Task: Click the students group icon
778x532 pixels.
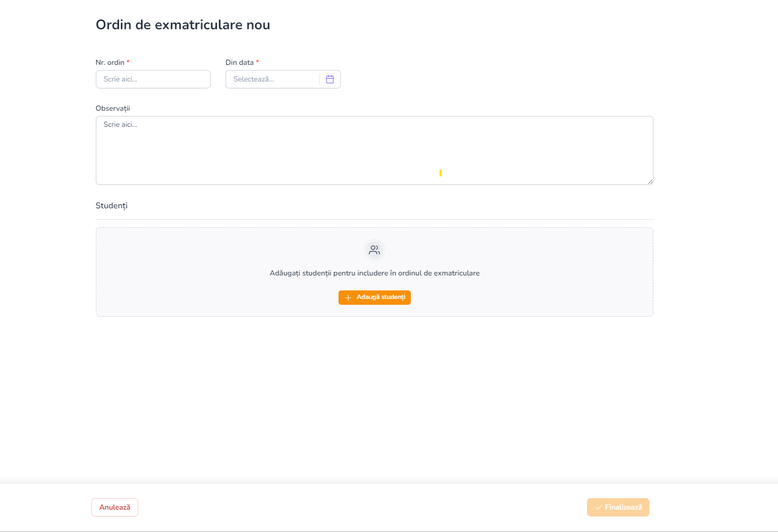Action: (x=375, y=250)
